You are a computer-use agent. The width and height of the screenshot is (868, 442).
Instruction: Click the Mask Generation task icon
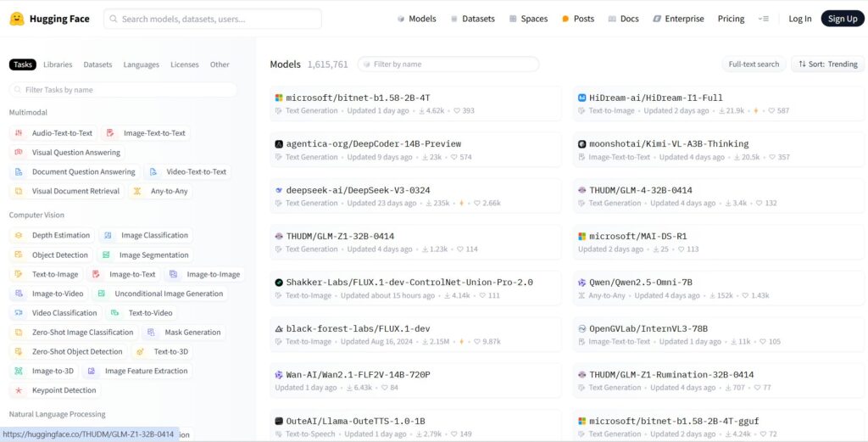(151, 333)
